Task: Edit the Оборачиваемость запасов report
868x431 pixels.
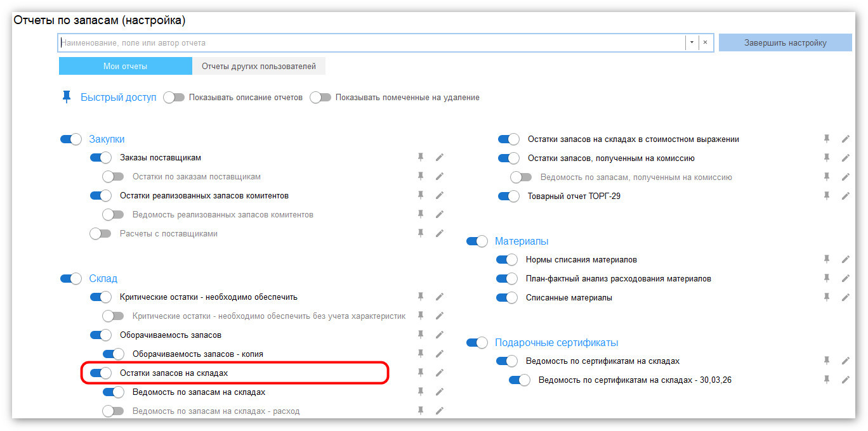Action: coord(439,335)
